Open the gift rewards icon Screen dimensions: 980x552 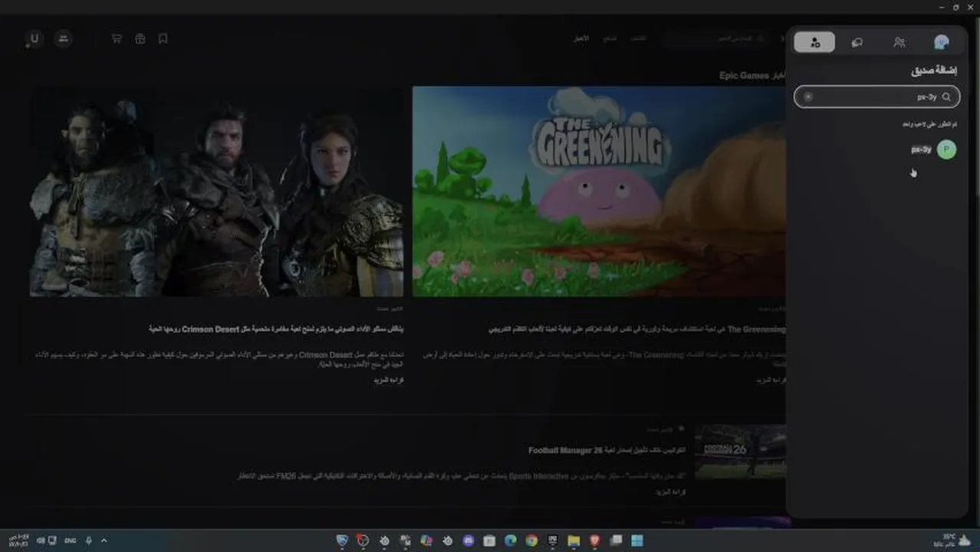click(140, 38)
